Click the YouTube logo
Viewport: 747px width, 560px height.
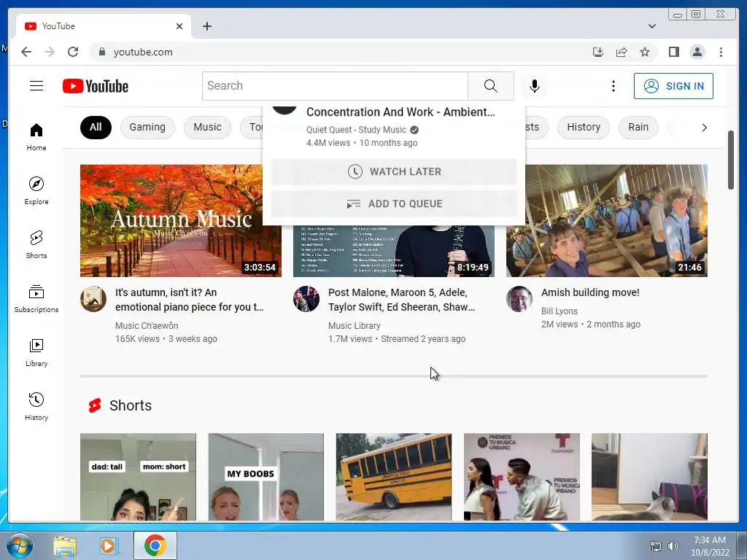[x=96, y=86]
